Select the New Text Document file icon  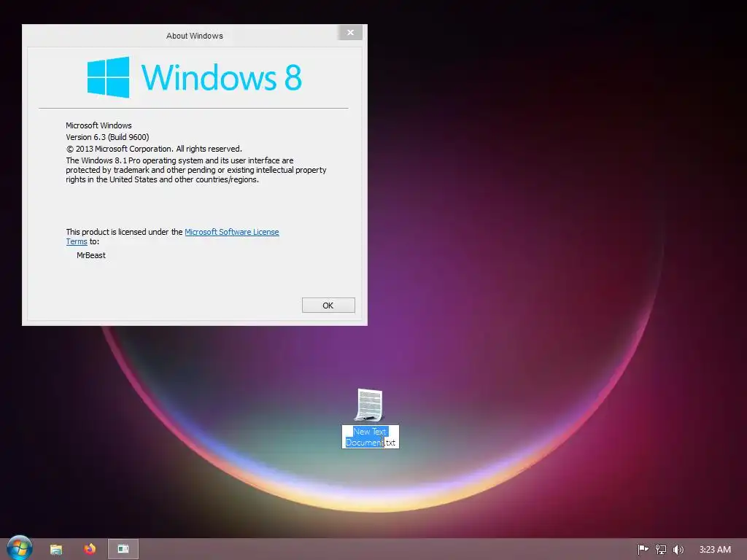point(368,405)
